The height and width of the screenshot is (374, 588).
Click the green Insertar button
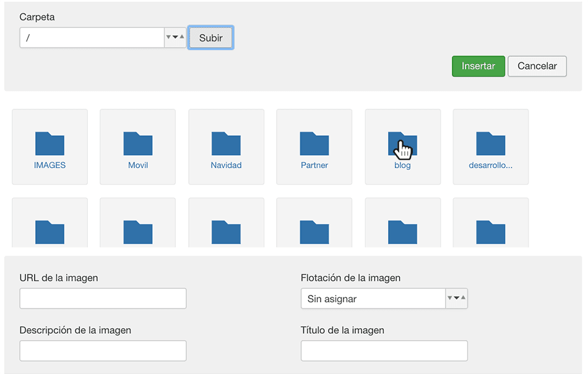coord(478,66)
